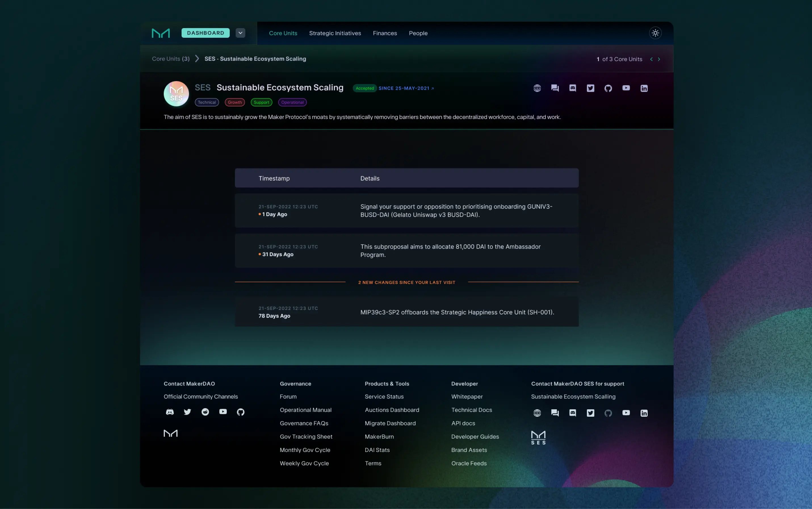The image size is (812, 509).
Task: Click the Maker logo in footer
Action: coord(171,433)
